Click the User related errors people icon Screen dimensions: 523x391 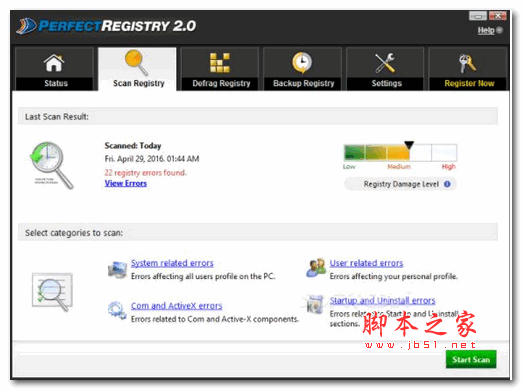tap(316, 267)
